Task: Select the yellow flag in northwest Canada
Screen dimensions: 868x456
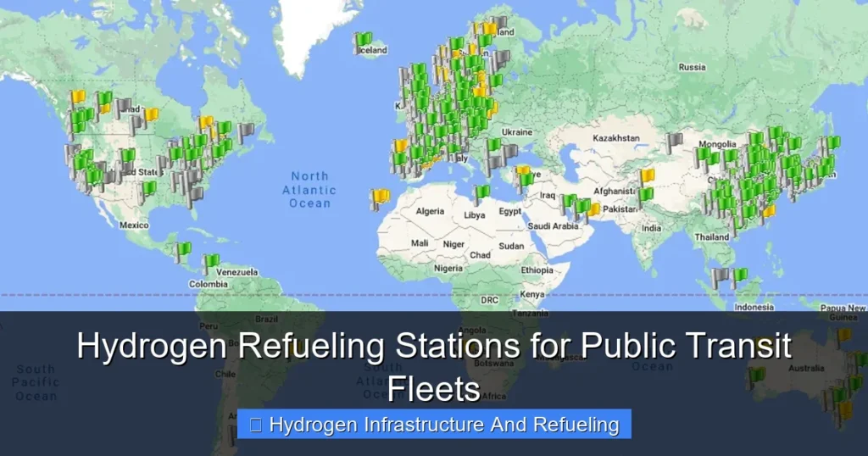Action: click(77, 99)
